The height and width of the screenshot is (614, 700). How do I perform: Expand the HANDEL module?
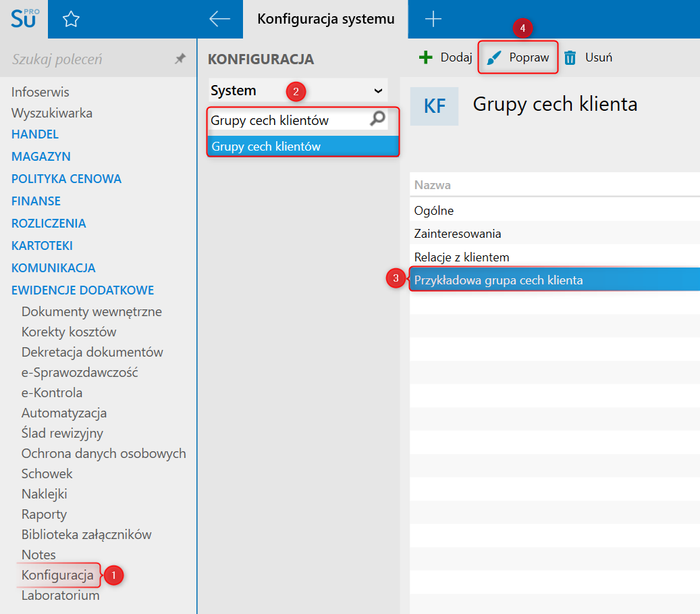click(x=35, y=134)
